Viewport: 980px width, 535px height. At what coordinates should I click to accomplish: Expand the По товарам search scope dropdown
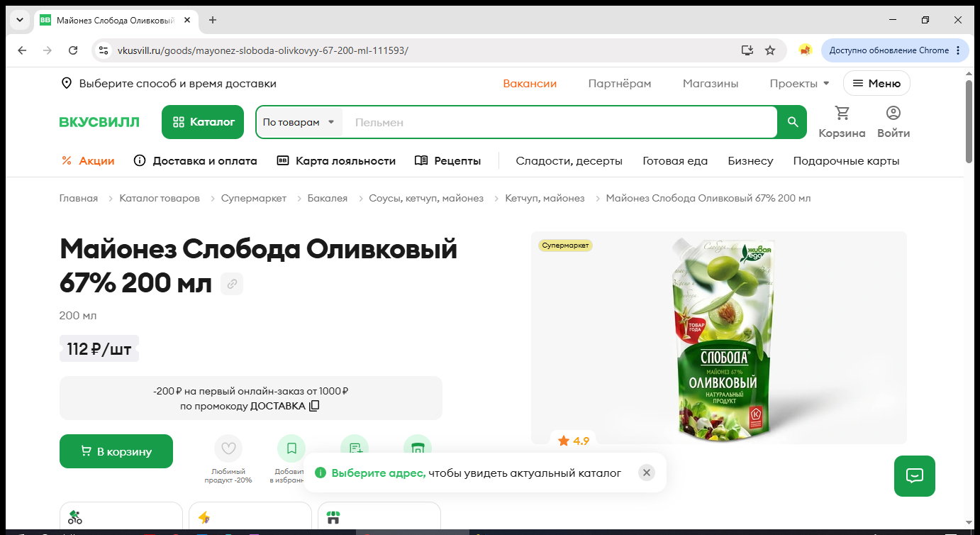coord(299,122)
